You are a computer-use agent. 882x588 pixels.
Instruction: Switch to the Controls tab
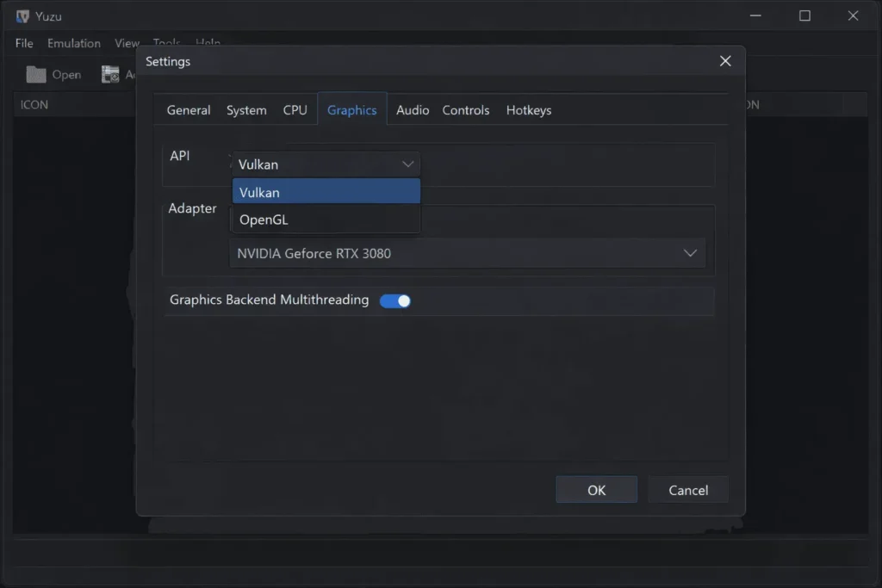(465, 110)
